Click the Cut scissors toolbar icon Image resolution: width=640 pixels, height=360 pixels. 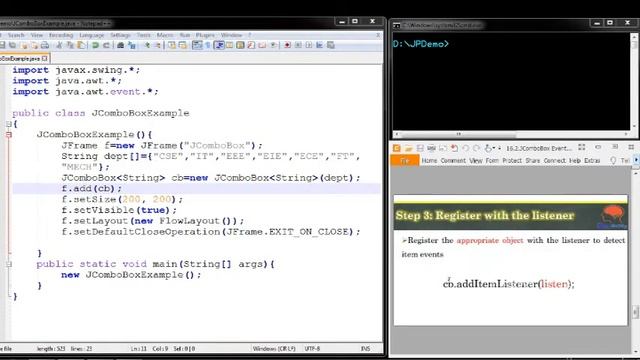(x=59, y=45)
